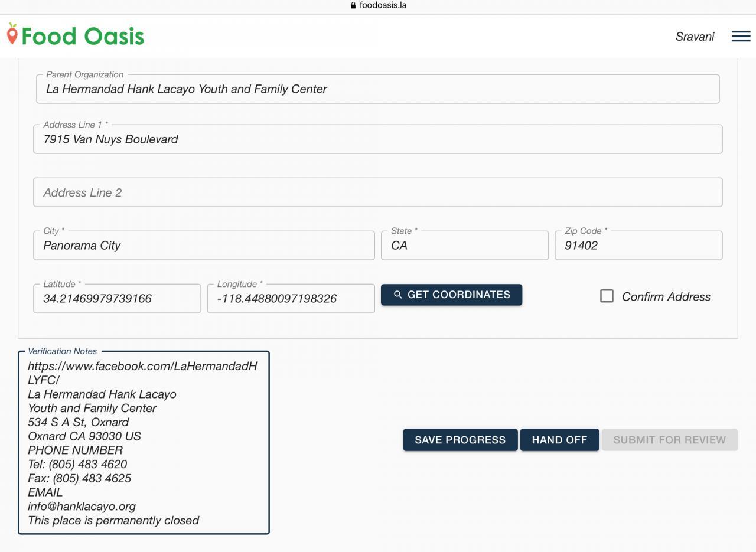Click 'Oxnard CA 93030 US' line
Viewport: 756px width, 552px height.
pyautogui.click(x=84, y=436)
